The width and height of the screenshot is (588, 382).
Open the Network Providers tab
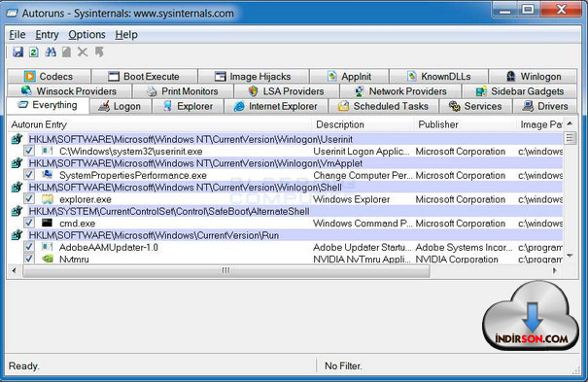click(x=400, y=91)
